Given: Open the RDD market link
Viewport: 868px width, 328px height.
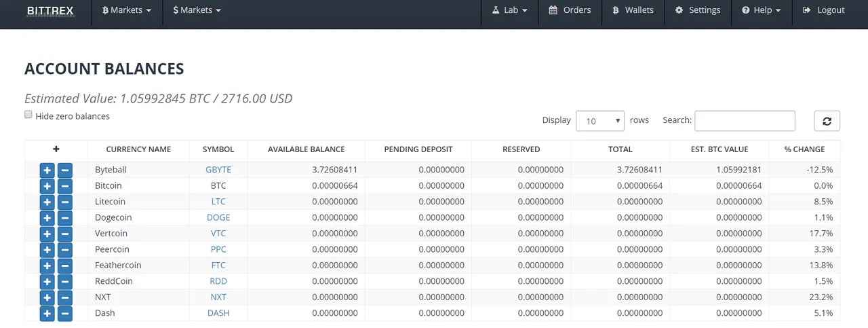Looking at the screenshot, I should tap(218, 281).
